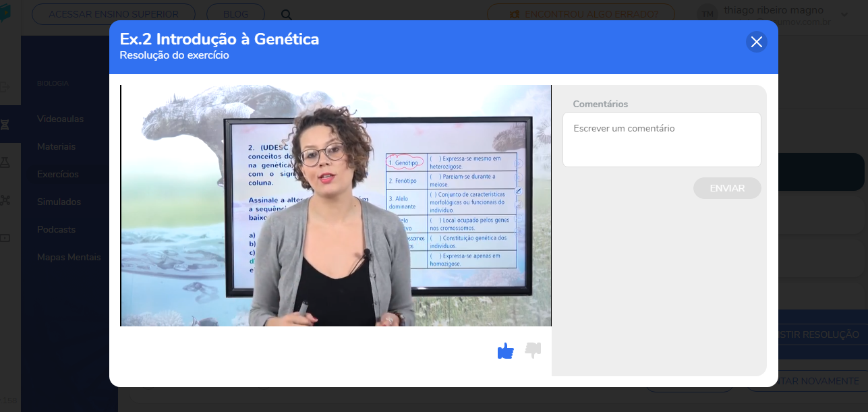Open the DNA biology sidebar icon
The width and height of the screenshot is (868, 412).
click(5, 125)
